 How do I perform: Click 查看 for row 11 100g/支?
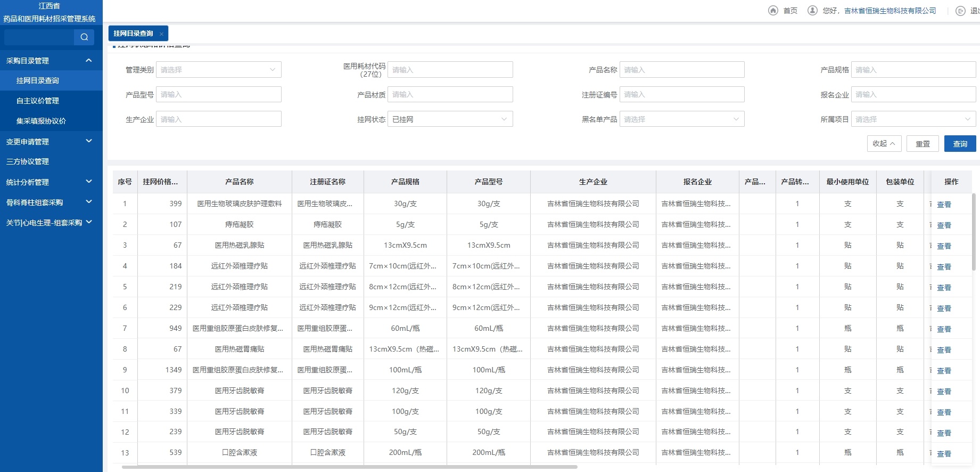click(x=944, y=412)
